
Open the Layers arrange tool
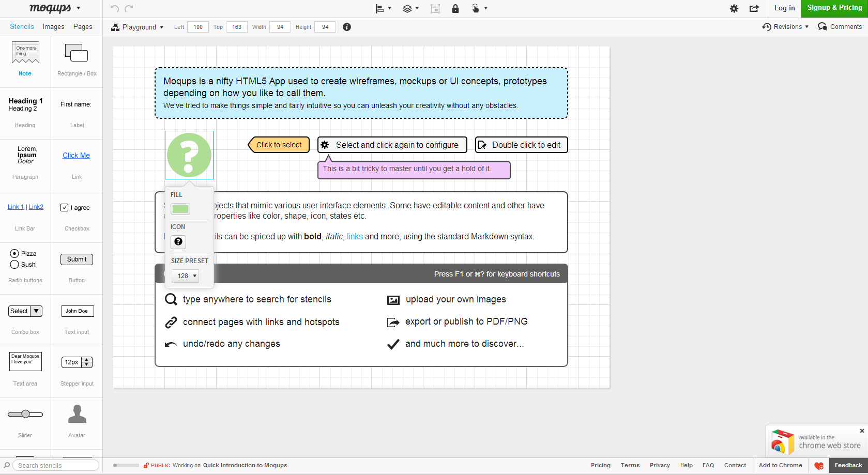pyautogui.click(x=410, y=8)
